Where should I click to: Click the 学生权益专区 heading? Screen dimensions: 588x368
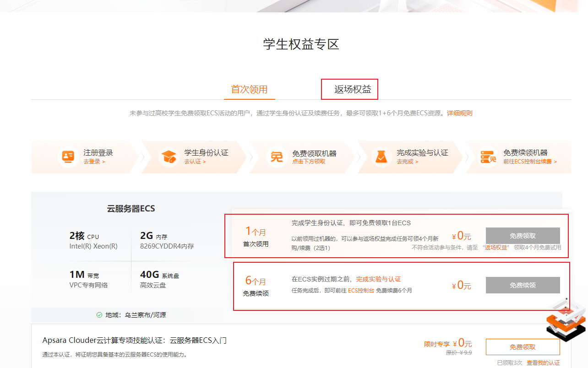pyautogui.click(x=301, y=44)
